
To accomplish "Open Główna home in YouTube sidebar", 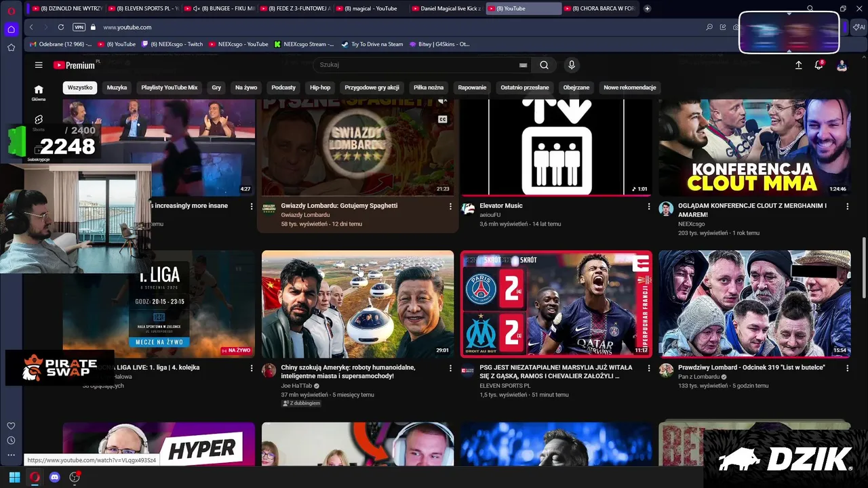I will tap(39, 93).
